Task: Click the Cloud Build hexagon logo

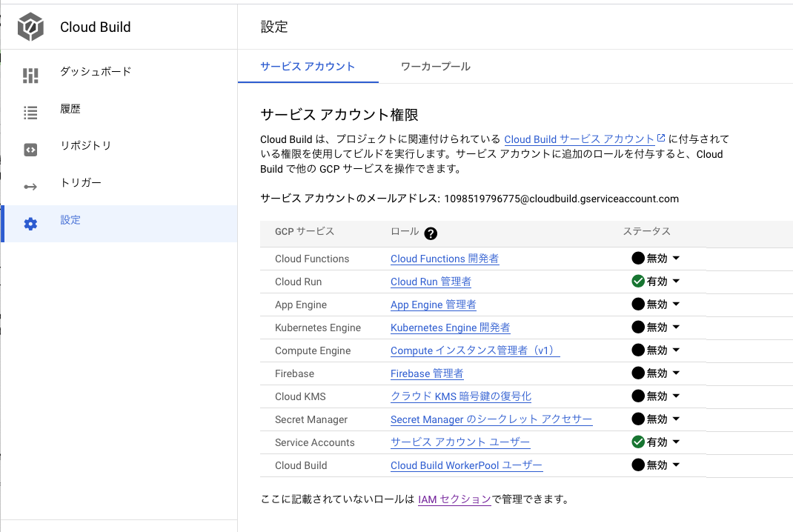Action: [x=30, y=27]
